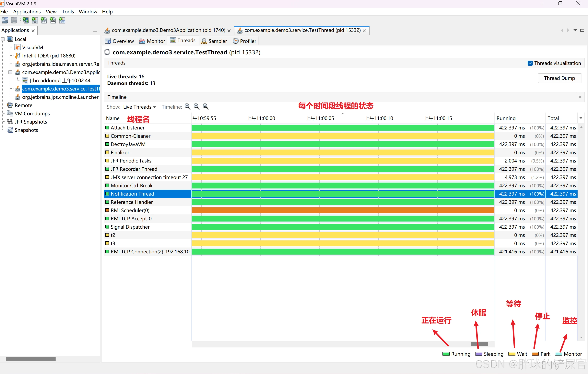Select the Snapshots node
588x374 pixels.
pyautogui.click(x=26, y=130)
